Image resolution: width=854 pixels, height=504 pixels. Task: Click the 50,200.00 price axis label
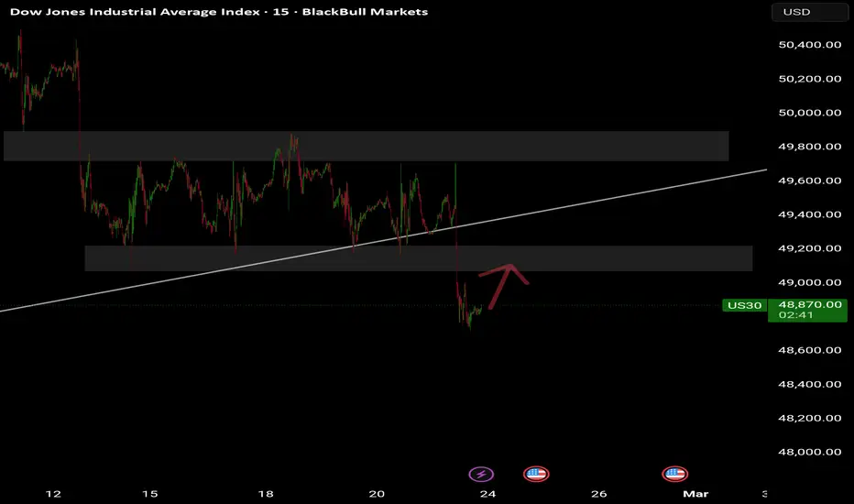810,79
